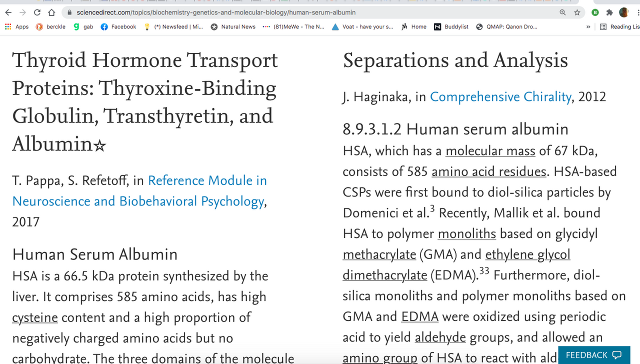This screenshot has height=364, width=640.
Task: Open the browser home page
Action: pyautogui.click(x=51, y=12)
